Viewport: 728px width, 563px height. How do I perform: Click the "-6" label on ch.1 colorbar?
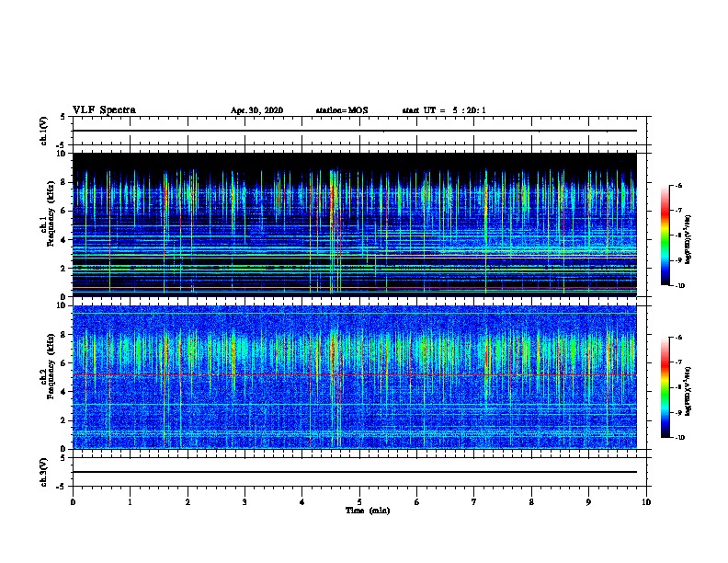(x=678, y=186)
